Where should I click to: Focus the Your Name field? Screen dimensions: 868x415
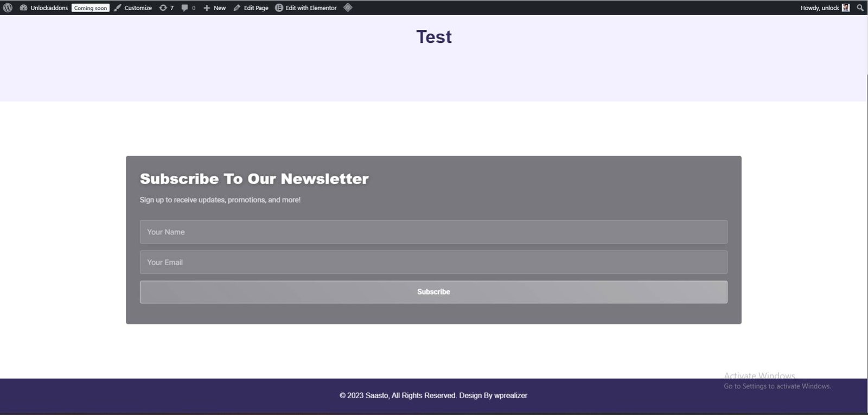pyautogui.click(x=433, y=232)
